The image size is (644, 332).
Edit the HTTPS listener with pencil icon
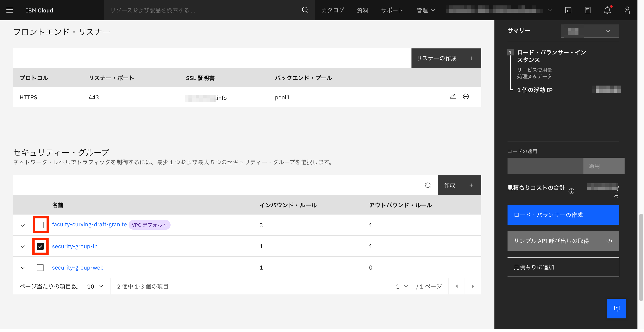453,97
